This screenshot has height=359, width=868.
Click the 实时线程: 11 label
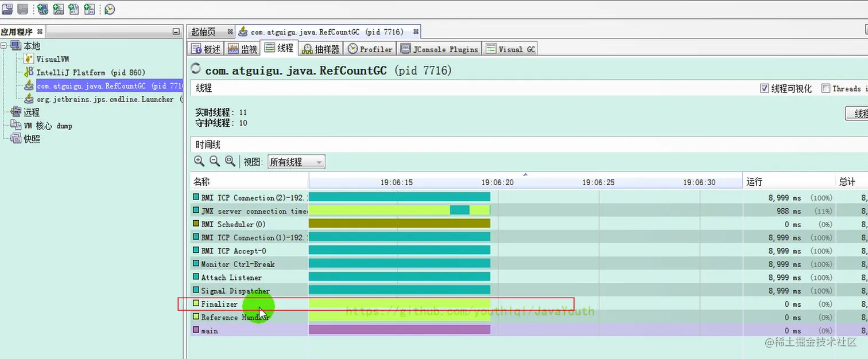click(221, 112)
